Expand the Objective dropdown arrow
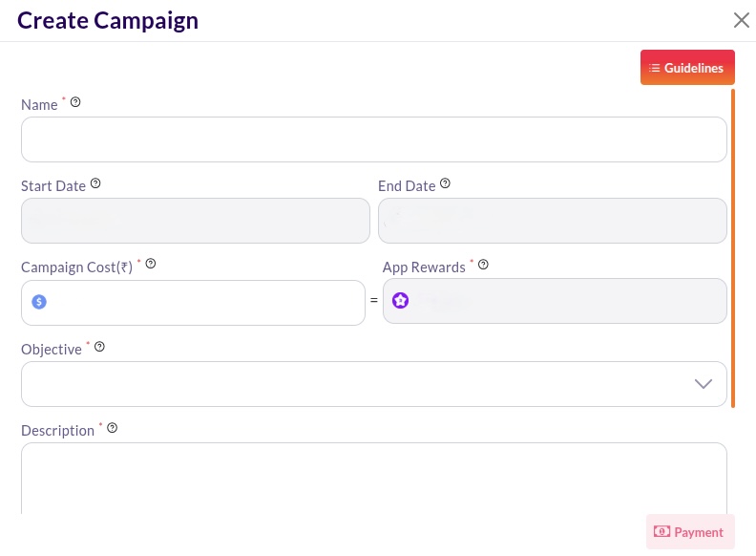 [x=703, y=384]
